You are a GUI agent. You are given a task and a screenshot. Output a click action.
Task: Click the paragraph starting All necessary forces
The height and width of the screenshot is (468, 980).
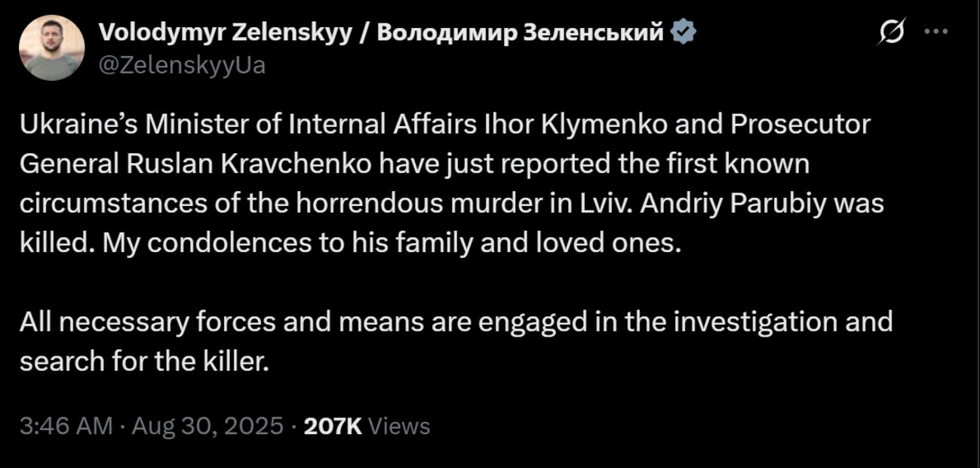(456, 322)
